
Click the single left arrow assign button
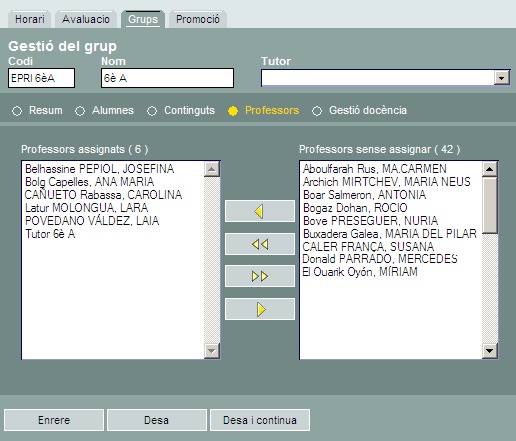(x=260, y=211)
